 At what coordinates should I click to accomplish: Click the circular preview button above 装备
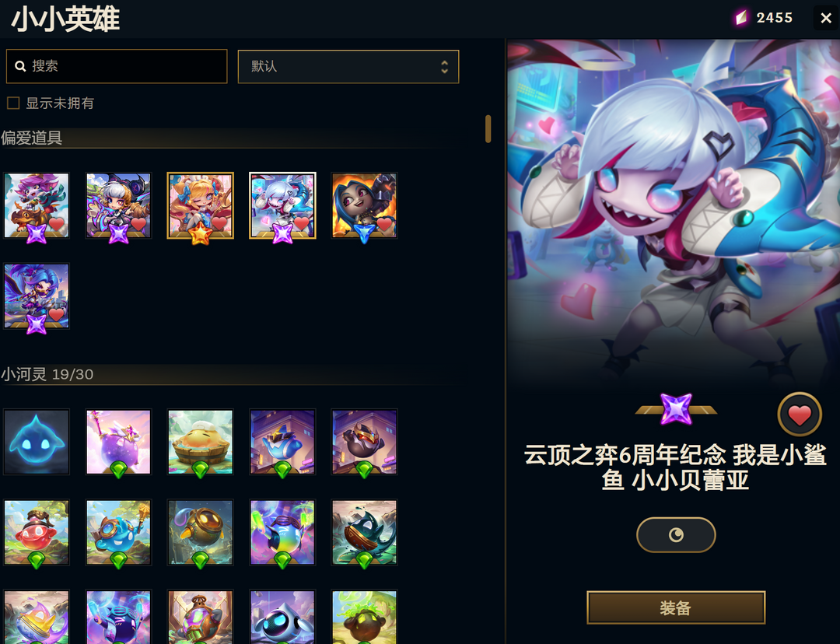(x=676, y=534)
